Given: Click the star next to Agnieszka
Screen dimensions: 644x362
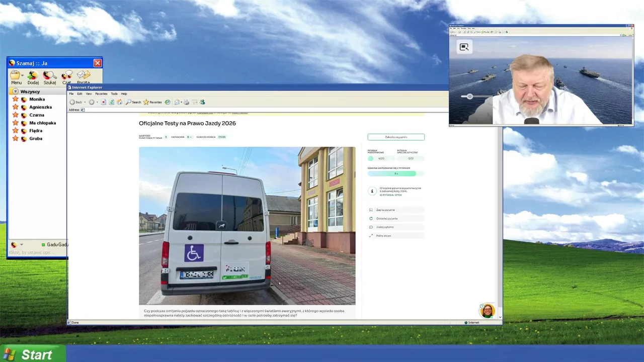Looking at the screenshot, I should (x=15, y=107).
